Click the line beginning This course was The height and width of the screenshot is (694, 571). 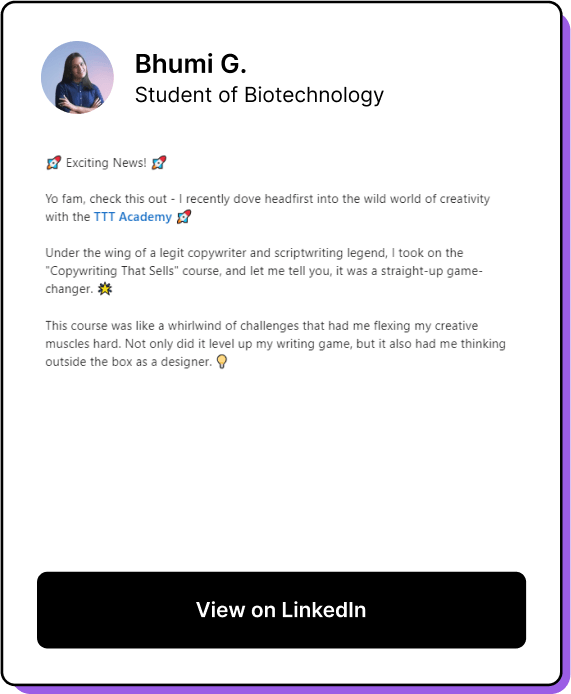click(x=261, y=326)
